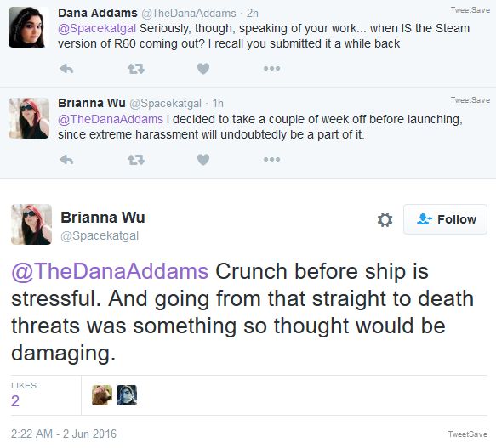Reply to Brianna Wu's 1h tweet

[x=66, y=160]
